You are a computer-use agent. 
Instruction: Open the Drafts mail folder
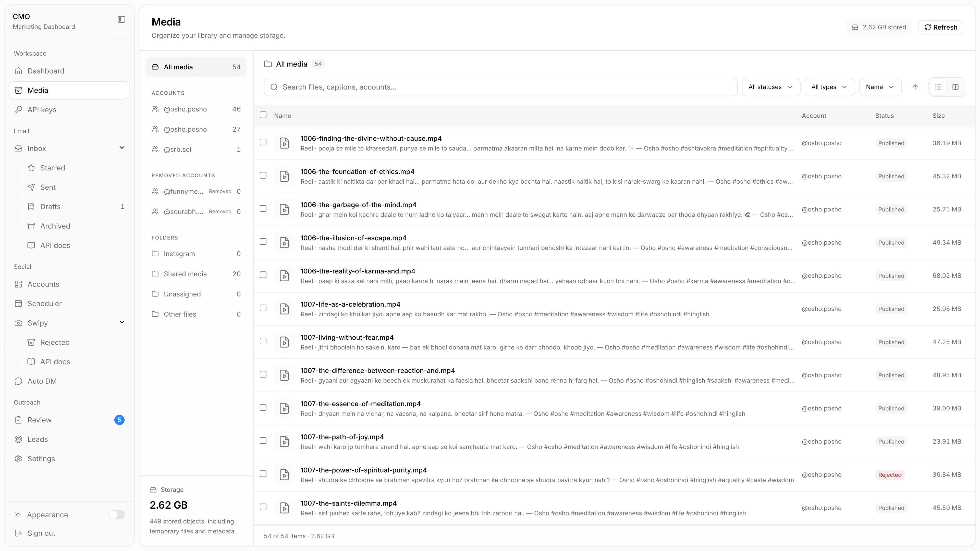(76, 206)
